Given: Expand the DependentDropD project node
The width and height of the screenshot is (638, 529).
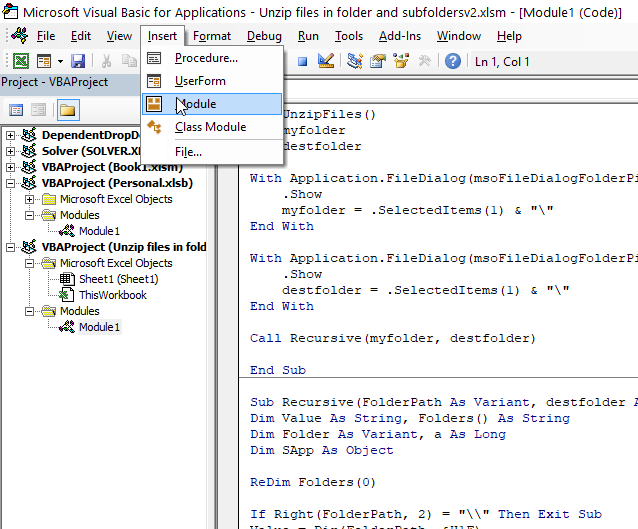Looking at the screenshot, I should [11, 135].
